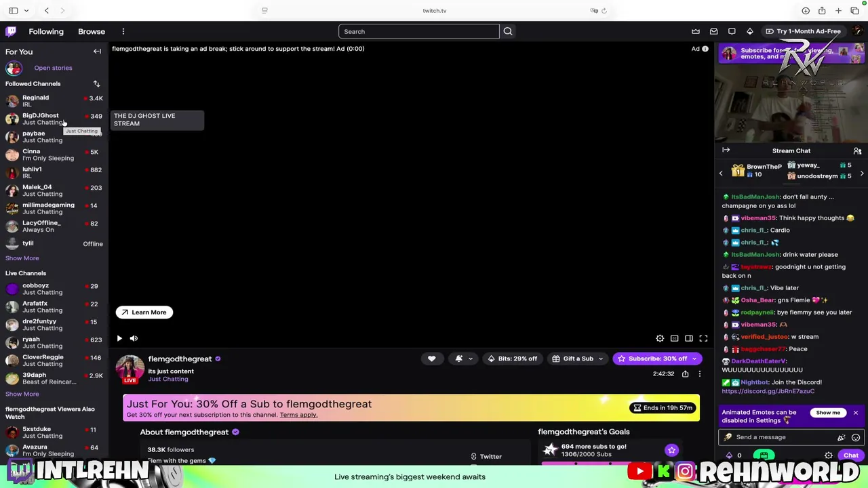
Task: Open the Discord invite link in chat
Action: coord(768,391)
